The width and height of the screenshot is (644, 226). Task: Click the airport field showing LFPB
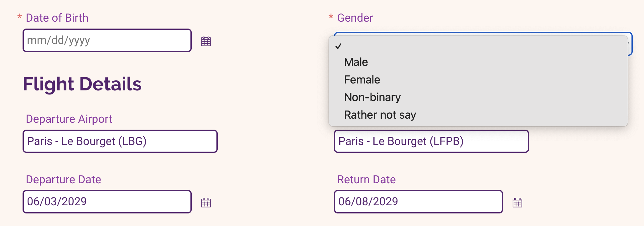(x=431, y=141)
